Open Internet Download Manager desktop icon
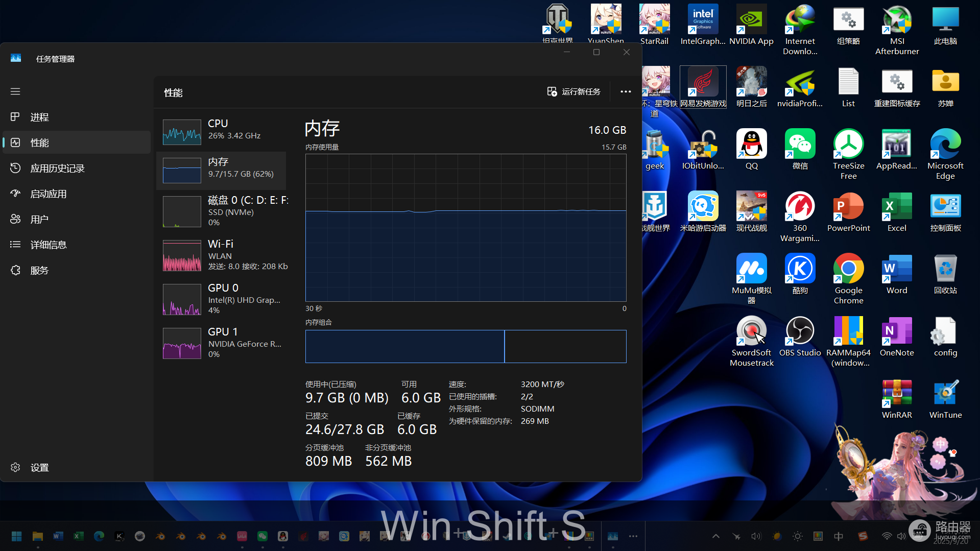 pos(800,30)
